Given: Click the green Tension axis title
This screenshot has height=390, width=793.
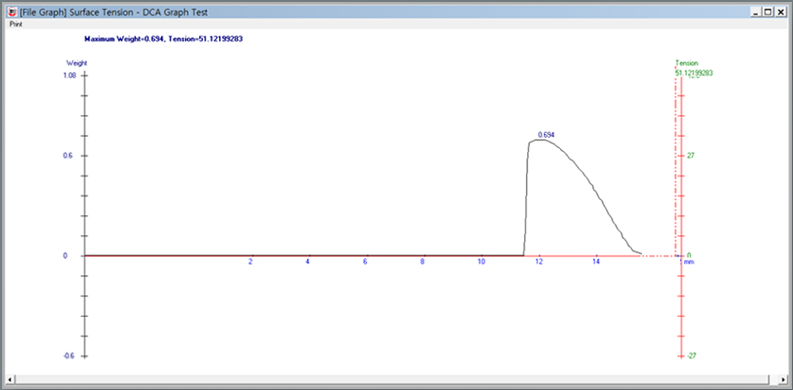Looking at the screenshot, I should tap(687, 63).
